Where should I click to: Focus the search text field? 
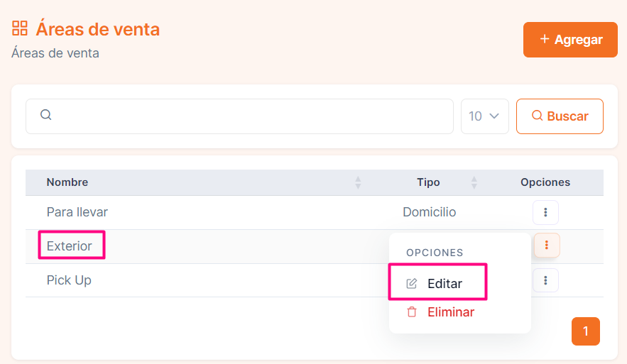249,116
